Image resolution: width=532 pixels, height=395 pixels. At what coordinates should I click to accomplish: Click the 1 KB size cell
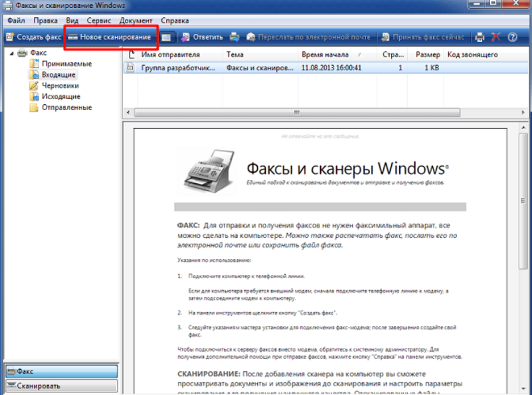click(x=432, y=68)
